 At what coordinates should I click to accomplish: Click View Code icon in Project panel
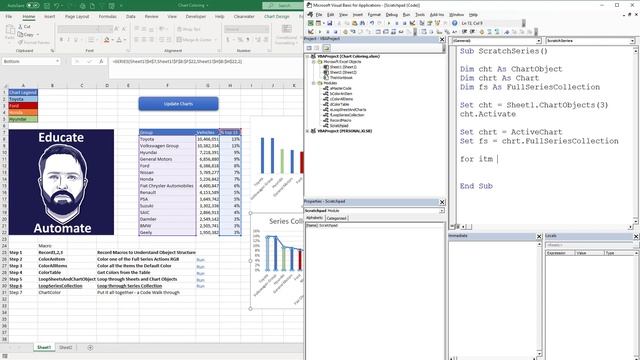pos(309,48)
